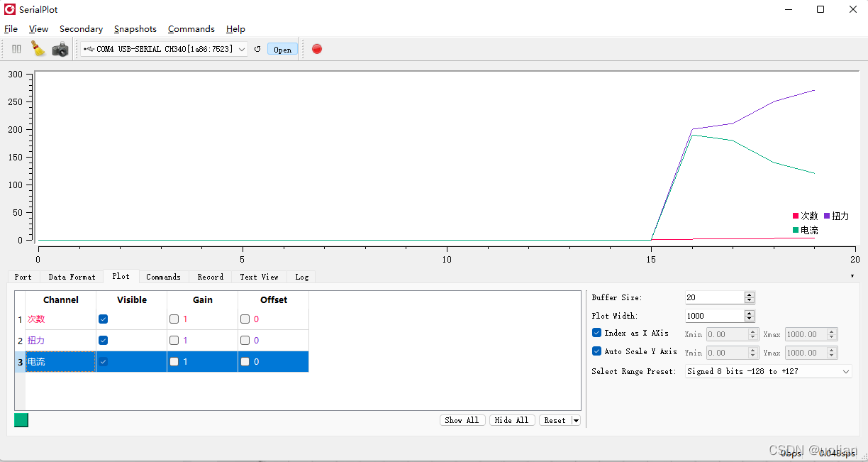
Task: Enable offset for channel 扭力
Action: tap(245, 341)
